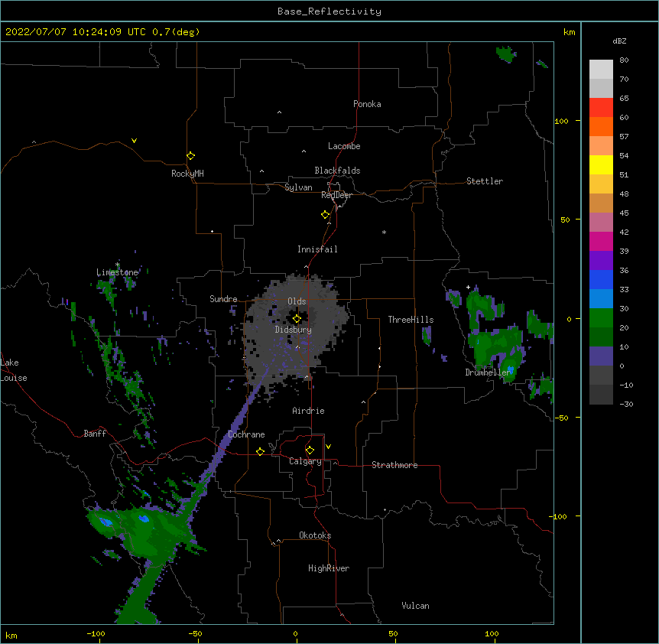Screen dimensions: 659x644
Task: Select the yellow diamond marker above Calgary label
Action: point(310,450)
